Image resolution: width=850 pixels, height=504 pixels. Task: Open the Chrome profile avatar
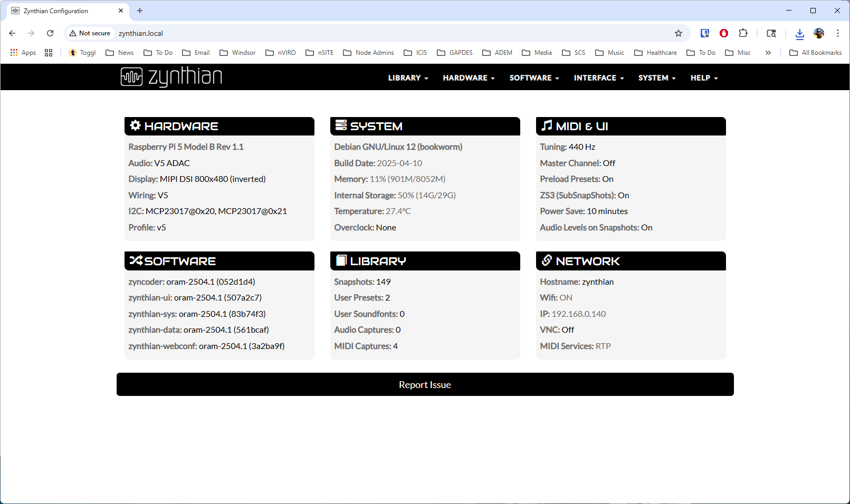click(x=819, y=33)
